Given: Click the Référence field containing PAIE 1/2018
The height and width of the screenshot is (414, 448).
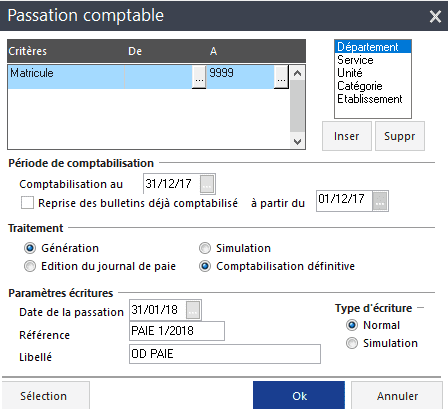Looking at the screenshot, I should (x=177, y=331).
